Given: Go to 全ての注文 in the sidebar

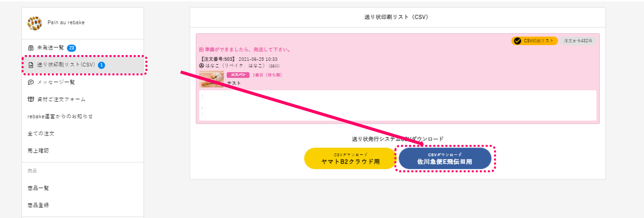Looking at the screenshot, I should point(41,133).
